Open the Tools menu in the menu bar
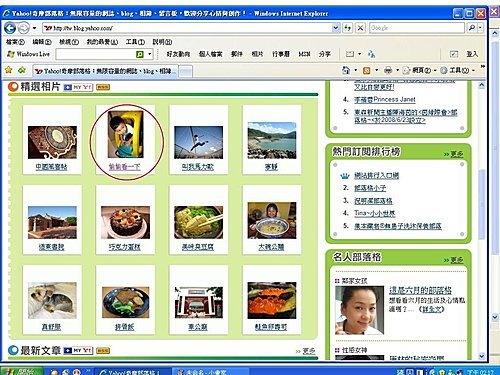500x375 pixels. point(135,42)
